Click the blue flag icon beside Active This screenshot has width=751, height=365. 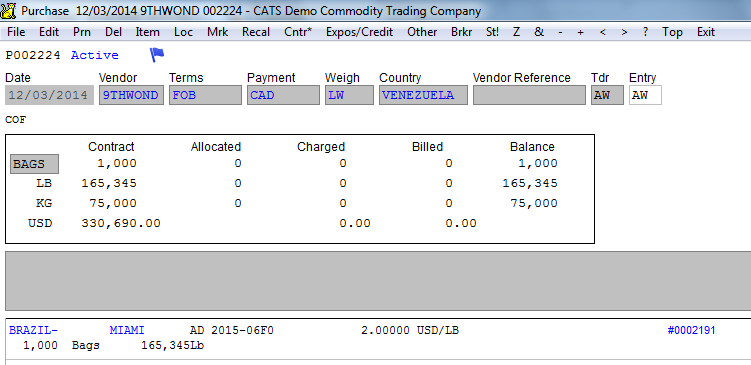pyautogui.click(x=157, y=55)
